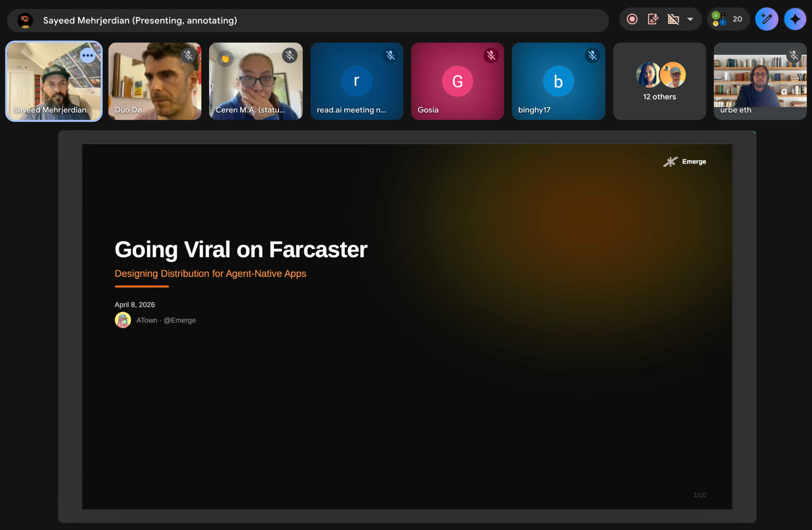
Task: Click muted mic icon on read.ai tile
Action: [x=391, y=55]
